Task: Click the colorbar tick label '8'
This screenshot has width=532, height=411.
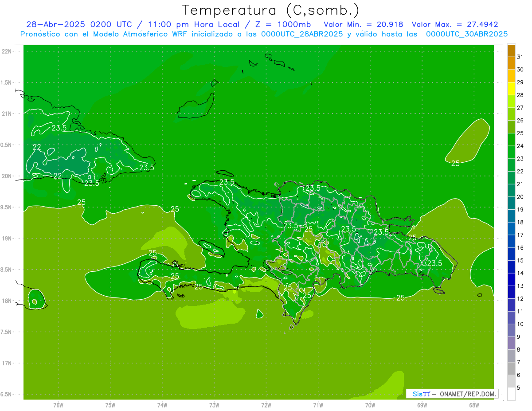Action: tap(518, 349)
